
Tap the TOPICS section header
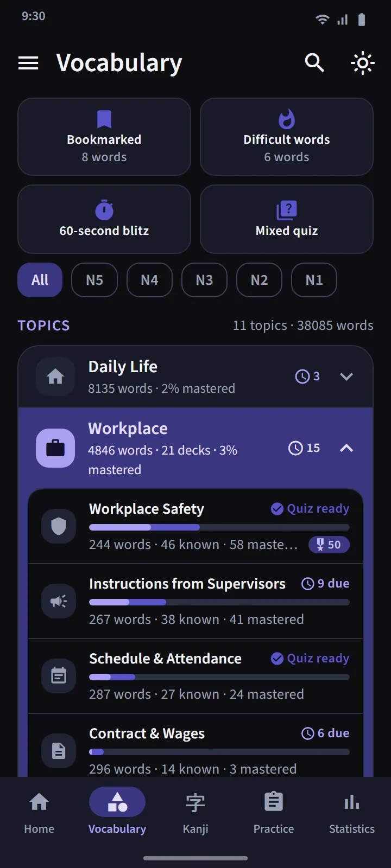tap(43, 325)
